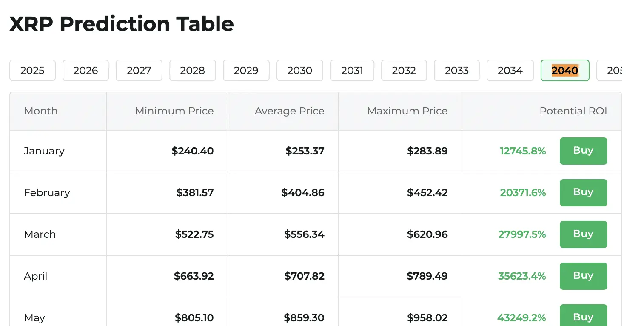Switch to the 2030 year tab
The height and width of the screenshot is (326, 644).
click(300, 71)
